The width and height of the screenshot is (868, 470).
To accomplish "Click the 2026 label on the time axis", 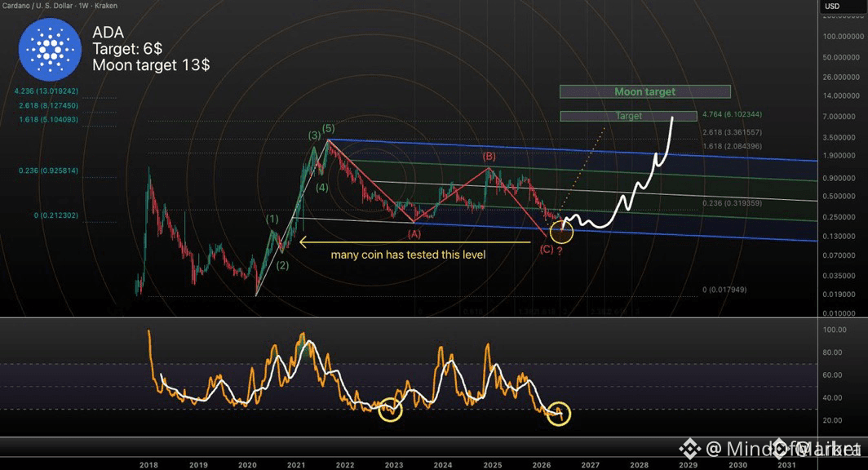I will point(542,465).
